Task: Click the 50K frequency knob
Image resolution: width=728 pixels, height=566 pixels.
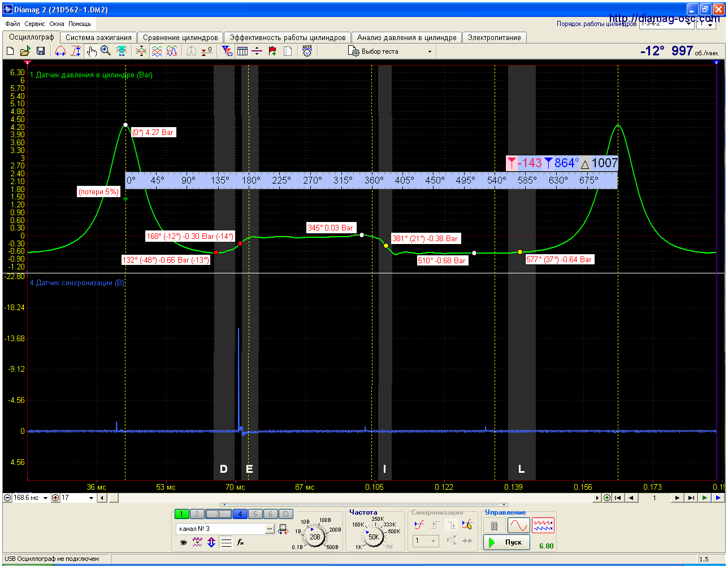Action: tap(374, 537)
